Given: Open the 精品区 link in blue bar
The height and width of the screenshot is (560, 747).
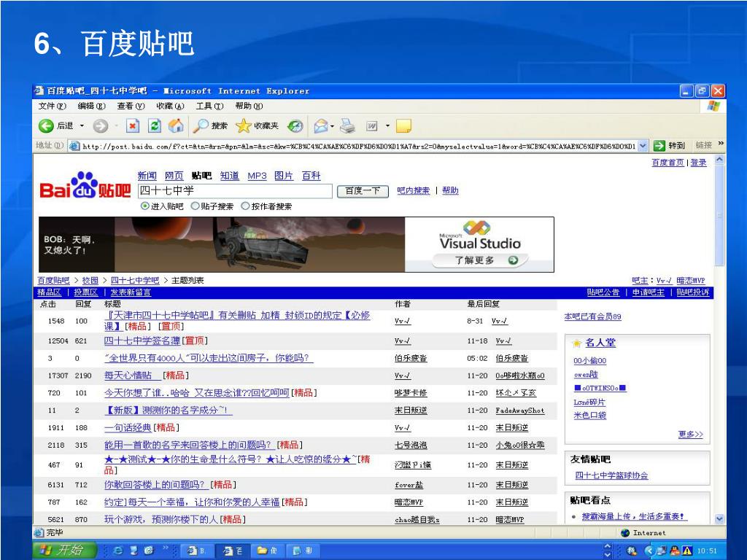Looking at the screenshot, I should pos(50,292).
